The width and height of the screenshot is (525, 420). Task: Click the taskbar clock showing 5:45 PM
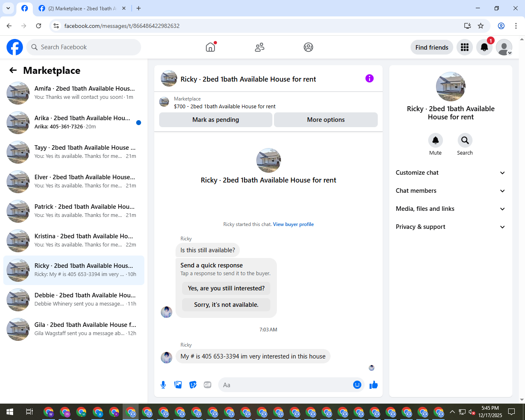tap(490, 412)
